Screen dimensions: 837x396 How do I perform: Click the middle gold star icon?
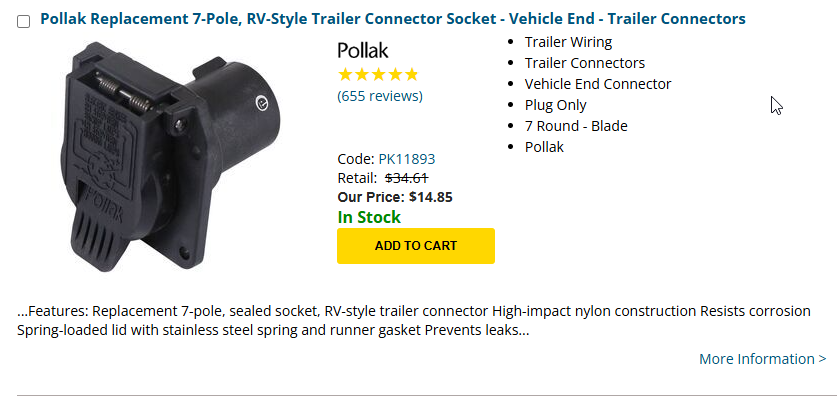tap(378, 75)
